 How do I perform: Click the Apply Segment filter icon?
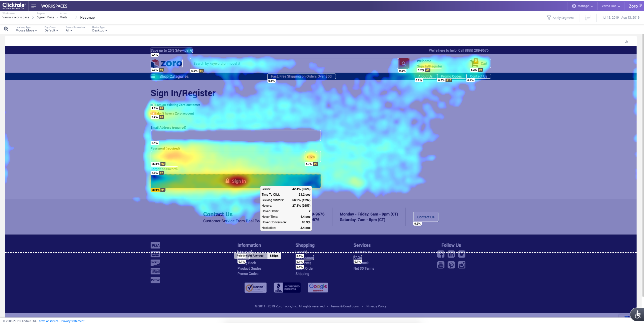coord(549,18)
